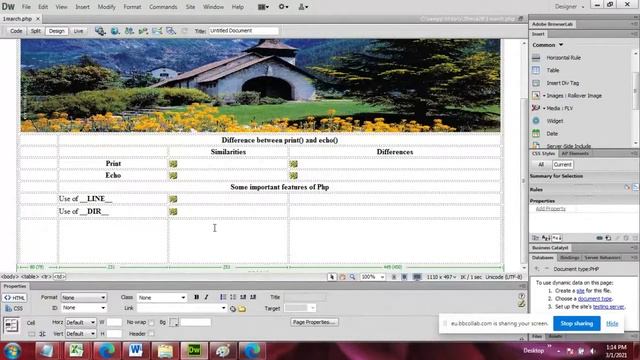Click Widget icon in Insert panel
This screenshot has height=360, width=640.
[536, 121]
